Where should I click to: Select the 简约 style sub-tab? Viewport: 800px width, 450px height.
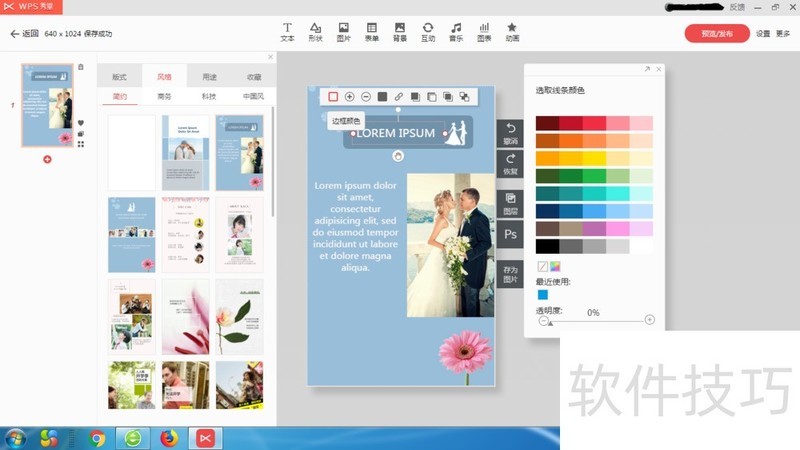[x=120, y=96]
